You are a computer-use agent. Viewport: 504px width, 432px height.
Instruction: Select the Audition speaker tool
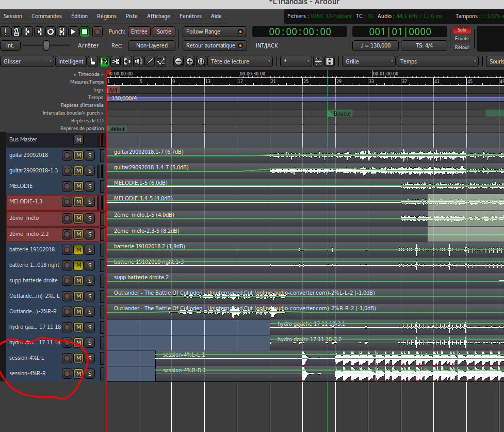pyautogui.click(x=138, y=61)
